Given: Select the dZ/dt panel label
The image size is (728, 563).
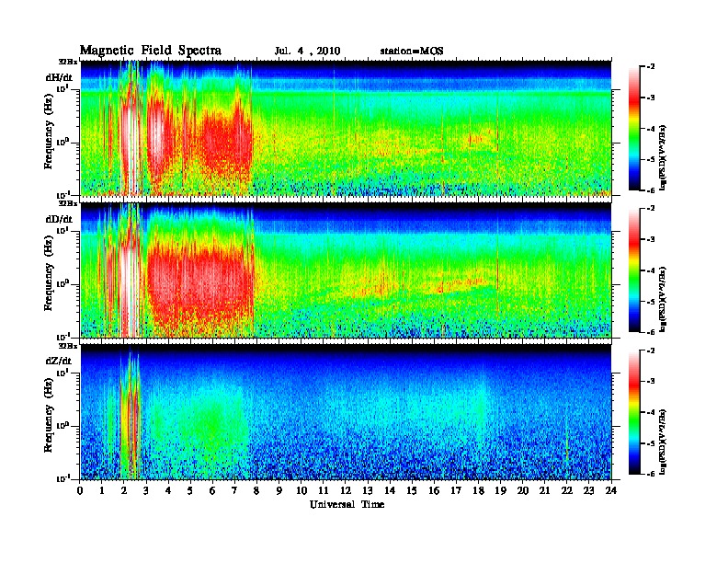Looking at the screenshot, I should click(59, 361).
